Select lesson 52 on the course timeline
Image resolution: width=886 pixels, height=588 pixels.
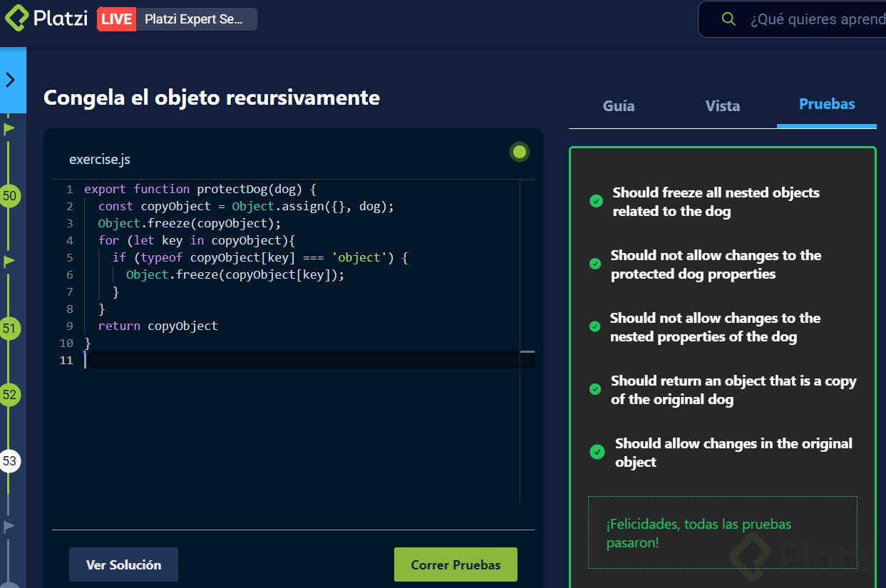[9, 395]
